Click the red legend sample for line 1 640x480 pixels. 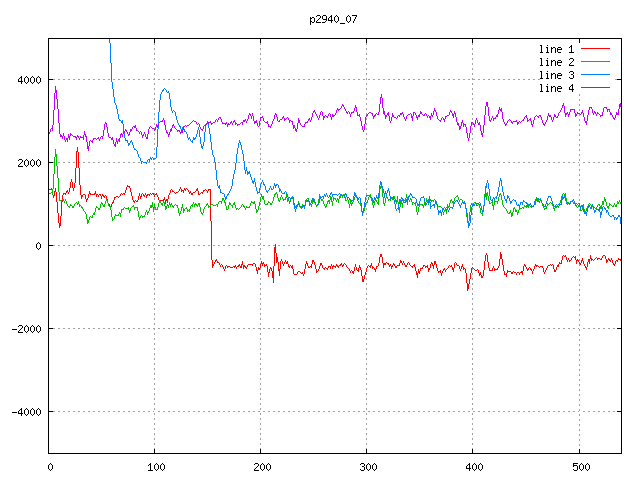596,49
